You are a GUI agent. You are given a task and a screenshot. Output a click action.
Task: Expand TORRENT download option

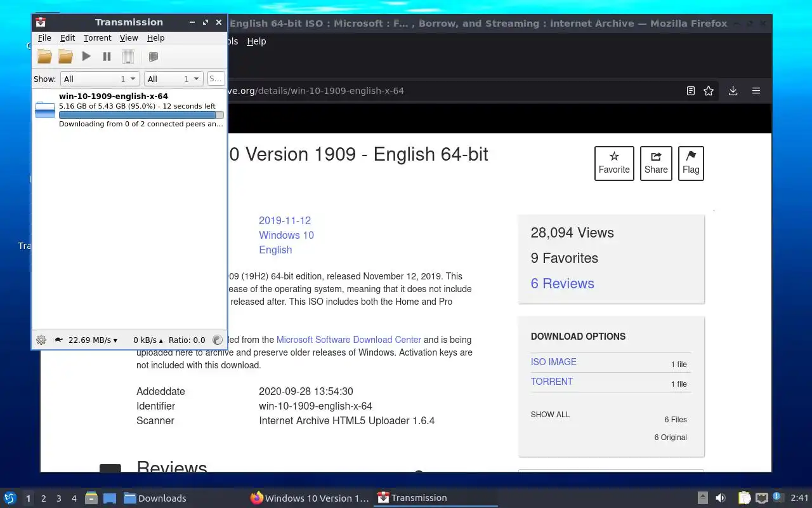(x=551, y=382)
